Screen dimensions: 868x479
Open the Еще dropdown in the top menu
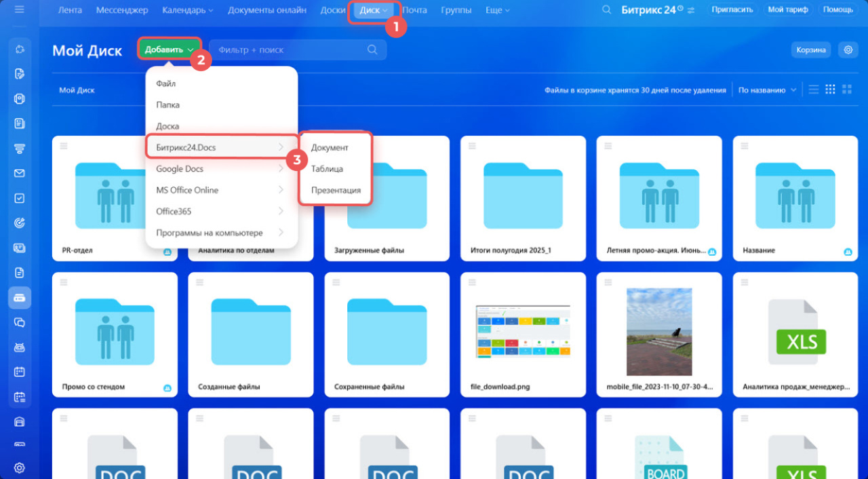coord(498,10)
